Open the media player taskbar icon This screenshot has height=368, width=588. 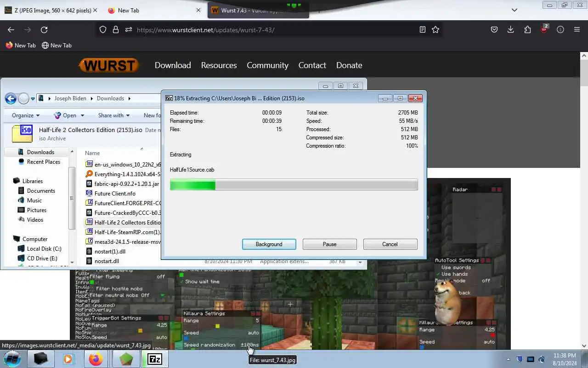pos(68,359)
